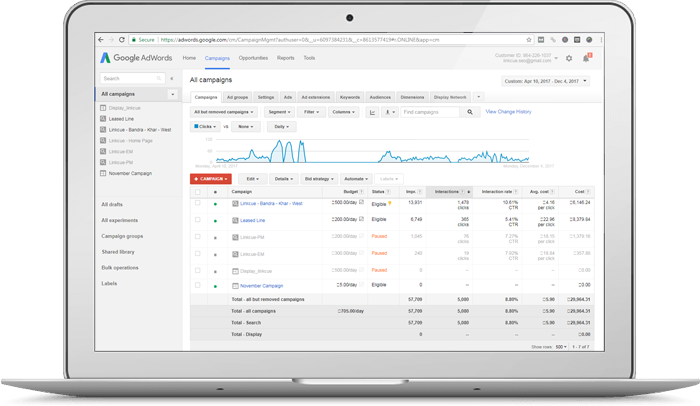Go to the Opportunities menu

point(253,58)
